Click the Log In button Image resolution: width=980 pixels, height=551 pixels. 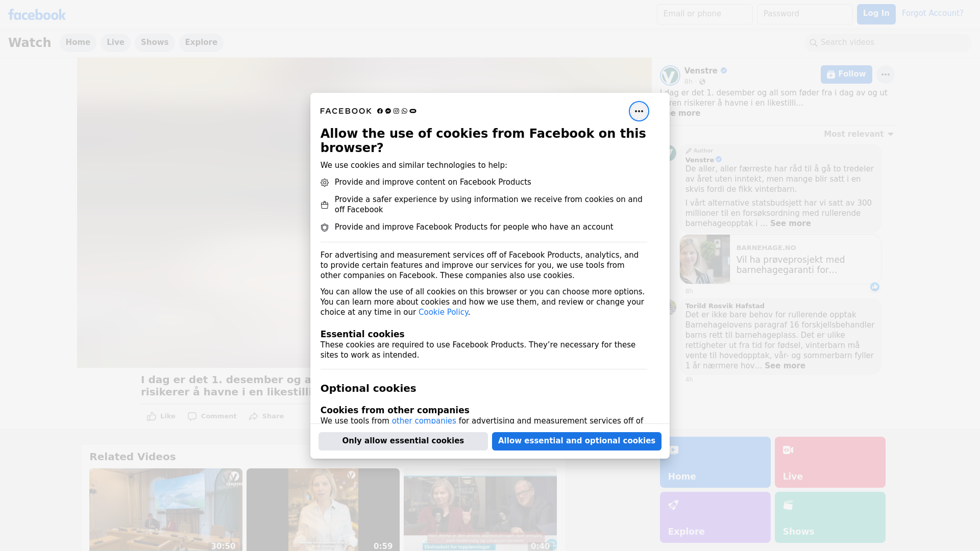click(x=876, y=14)
